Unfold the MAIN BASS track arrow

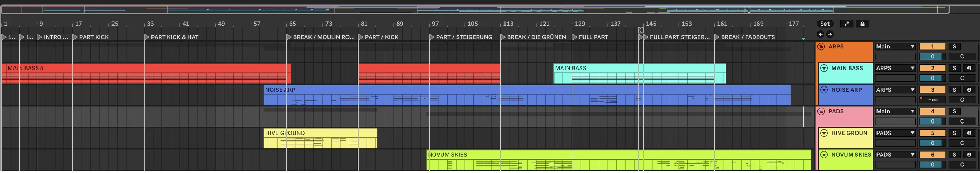coord(824,68)
